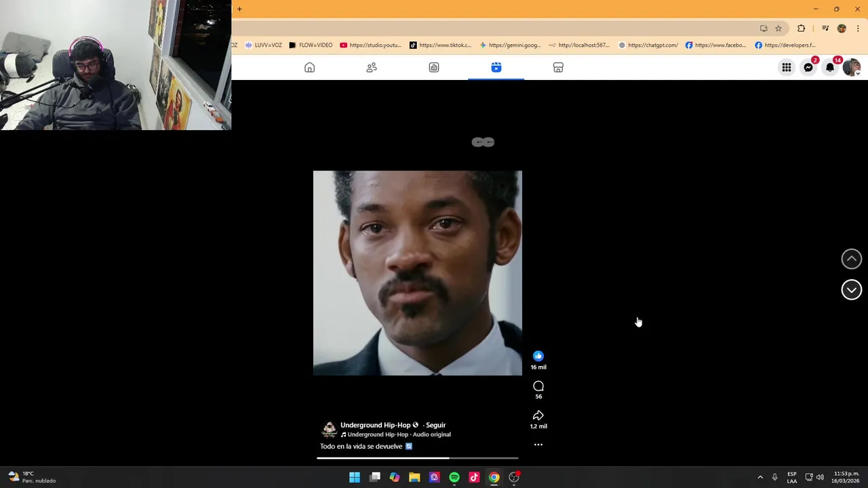The width and height of the screenshot is (868, 488).
Task: Open Underground Hip-Hop profile name
Action: (x=375, y=425)
